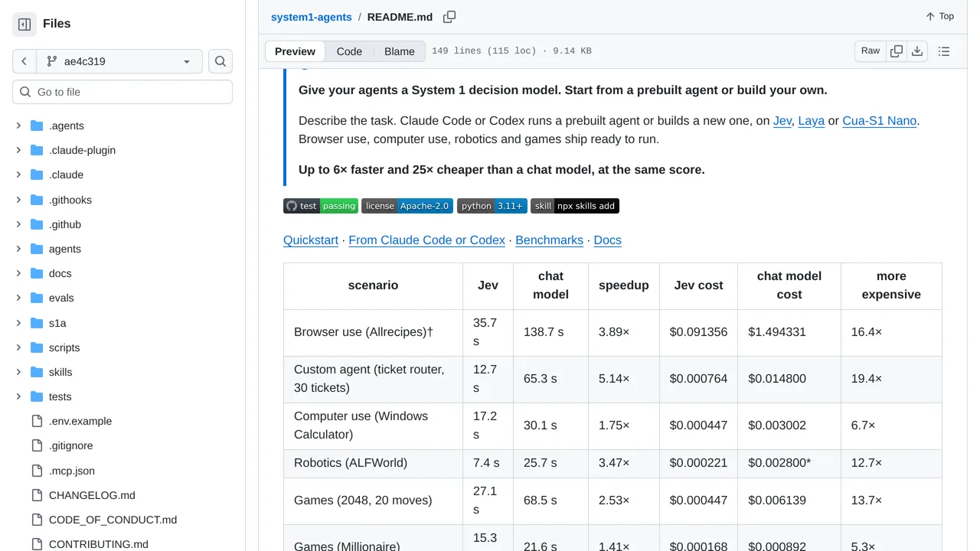Click the .env.example file icon
The width and height of the screenshot is (980, 551).
pyautogui.click(x=37, y=421)
